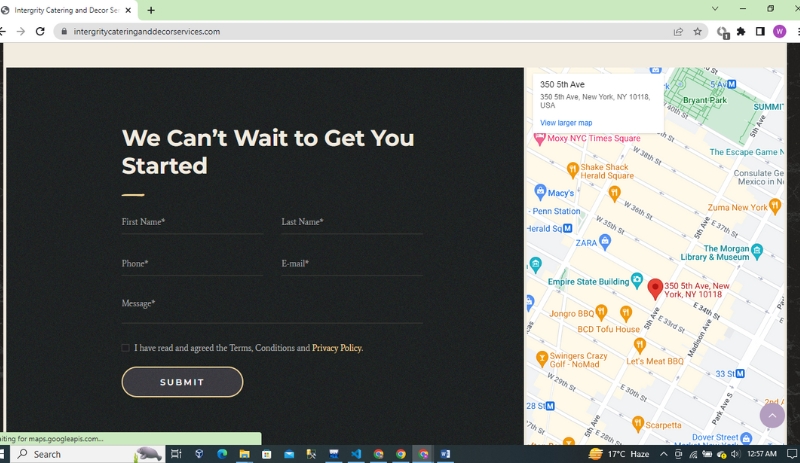Focus the First Name field
Image resolution: width=800 pixels, height=463 pixels.
pos(192,223)
